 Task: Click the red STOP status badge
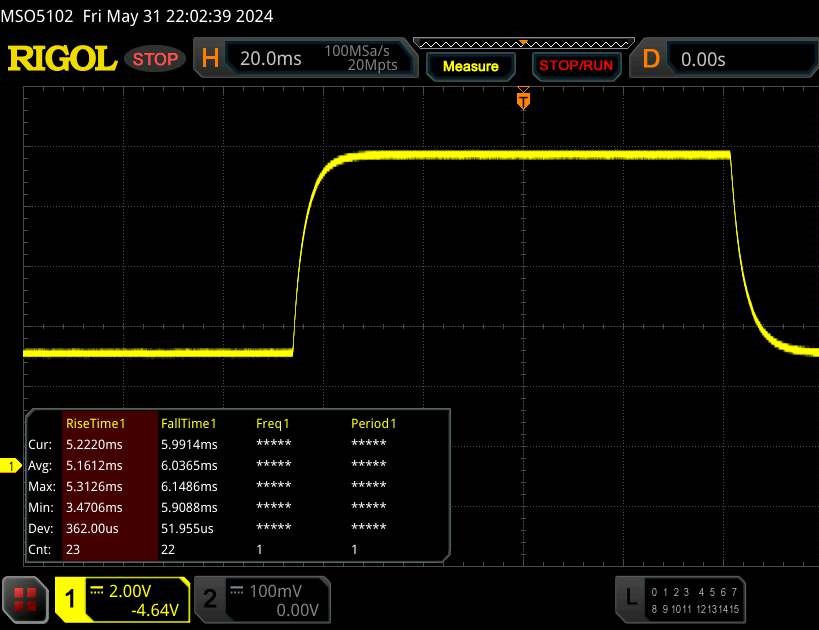point(155,59)
